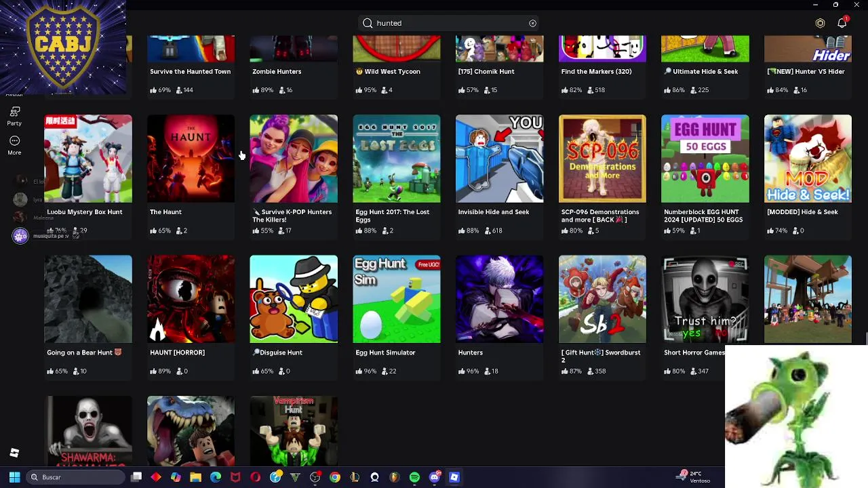The width and height of the screenshot is (868, 488).
Task: Open the musiquita pe :v friend avatar
Action: point(20,235)
